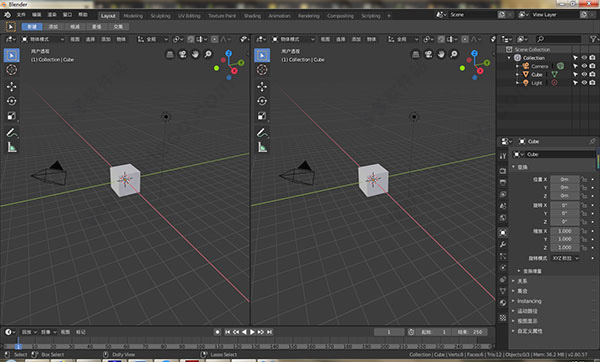Open the Object Data triangle properties tab

coord(503,291)
